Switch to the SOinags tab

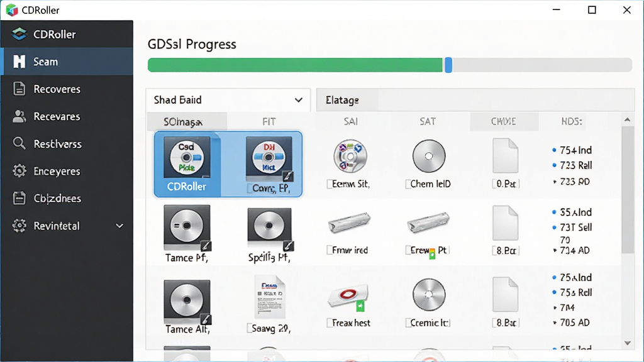click(x=186, y=122)
